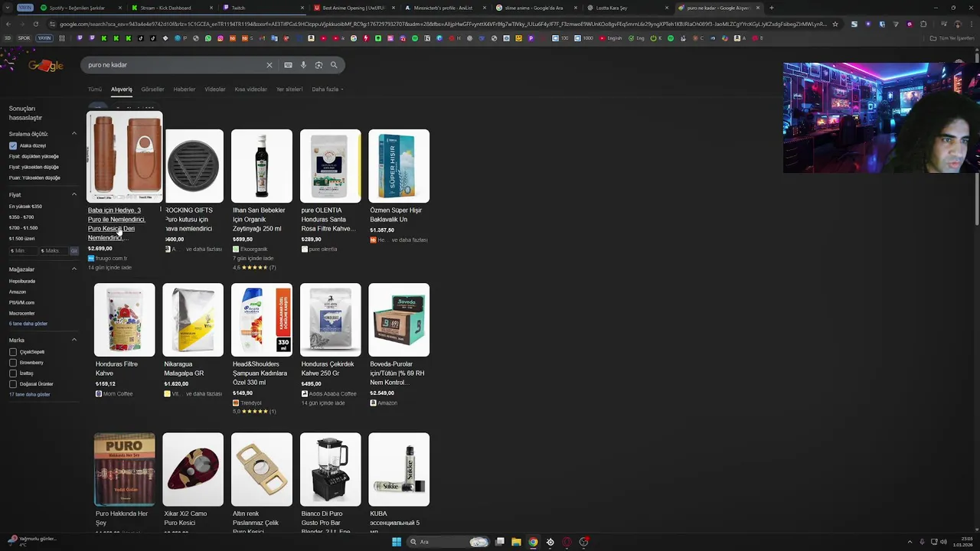
Task: Collapse the Sıralama ölçütü section
Action: click(74, 134)
